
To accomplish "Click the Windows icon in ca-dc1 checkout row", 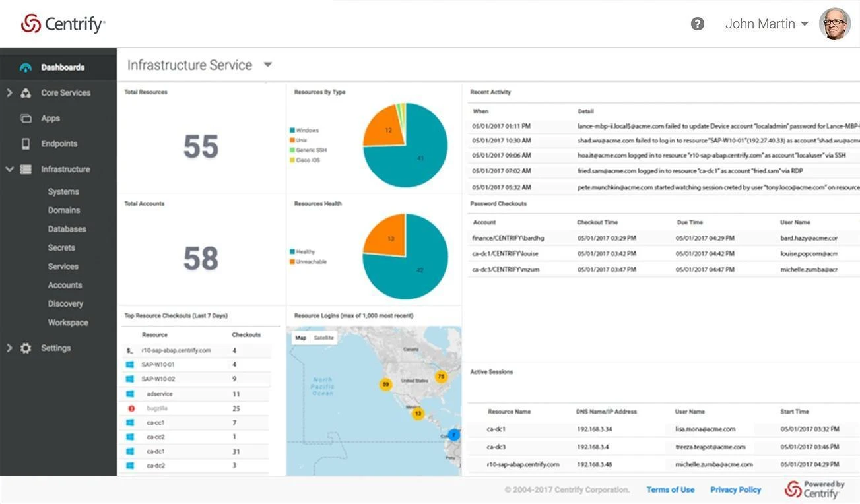I will [x=130, y=451].
